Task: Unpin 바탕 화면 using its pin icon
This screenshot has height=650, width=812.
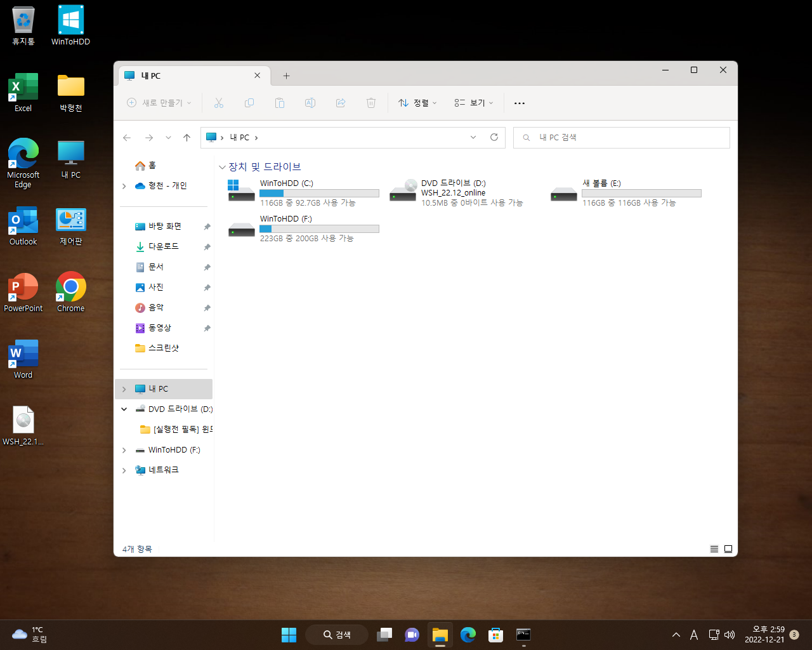Action: [x=207, y=227]
